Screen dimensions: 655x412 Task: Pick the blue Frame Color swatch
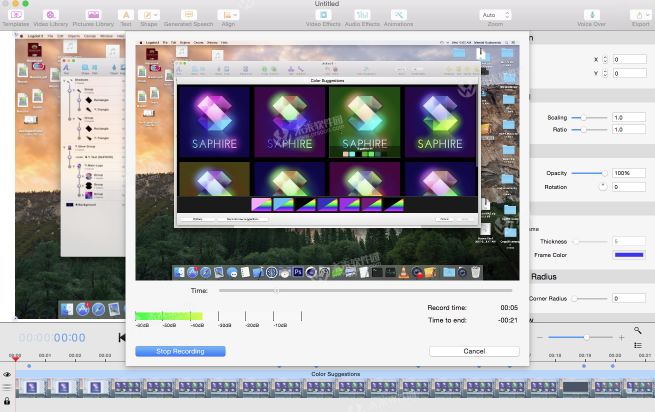[628, 255]
